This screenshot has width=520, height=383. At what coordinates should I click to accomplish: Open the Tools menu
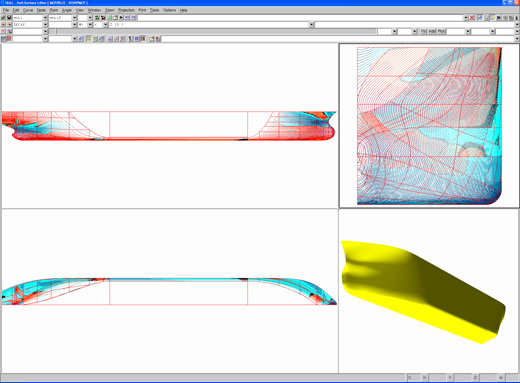coord(154,10)
